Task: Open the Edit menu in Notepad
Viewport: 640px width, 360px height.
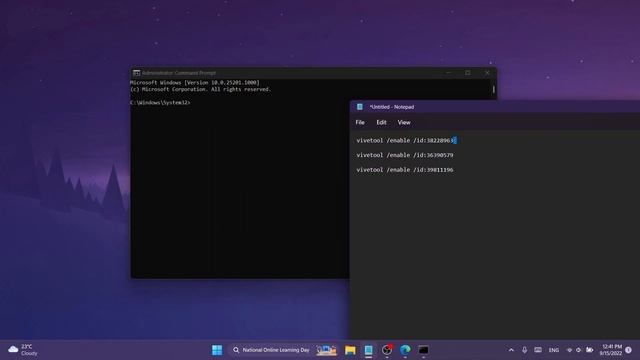Action: pyautogui.click(x=381, y=122)
